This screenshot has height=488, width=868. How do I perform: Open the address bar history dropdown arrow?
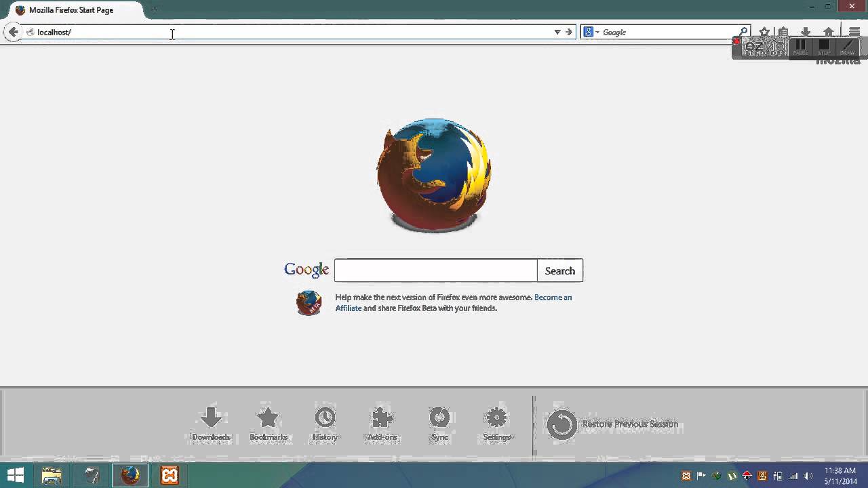[557, 32]
